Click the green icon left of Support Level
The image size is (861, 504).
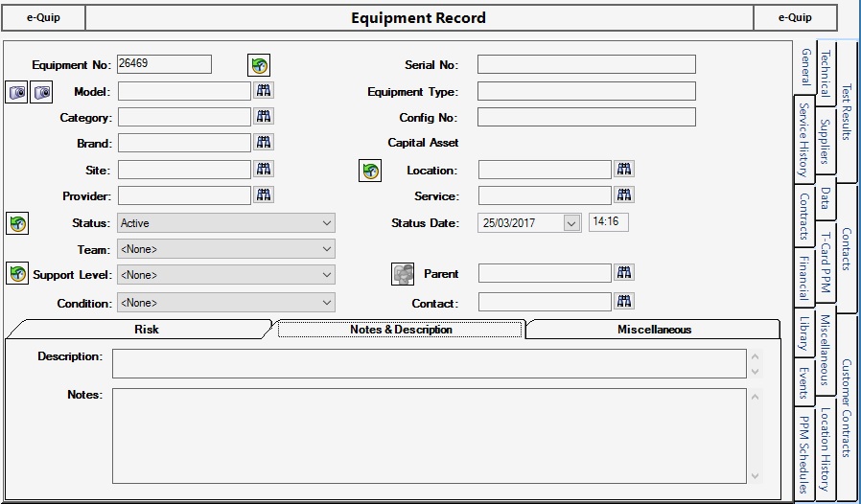(17, 275)
